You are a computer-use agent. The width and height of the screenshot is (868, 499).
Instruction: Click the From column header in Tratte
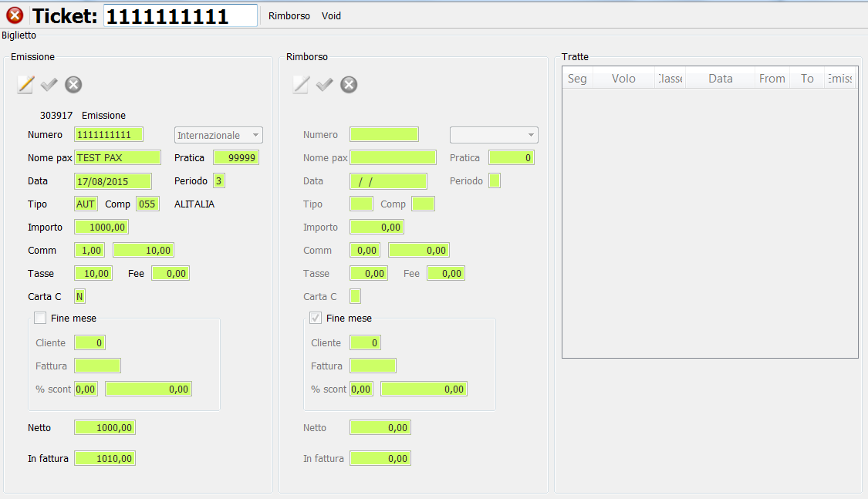click(772, 79)
